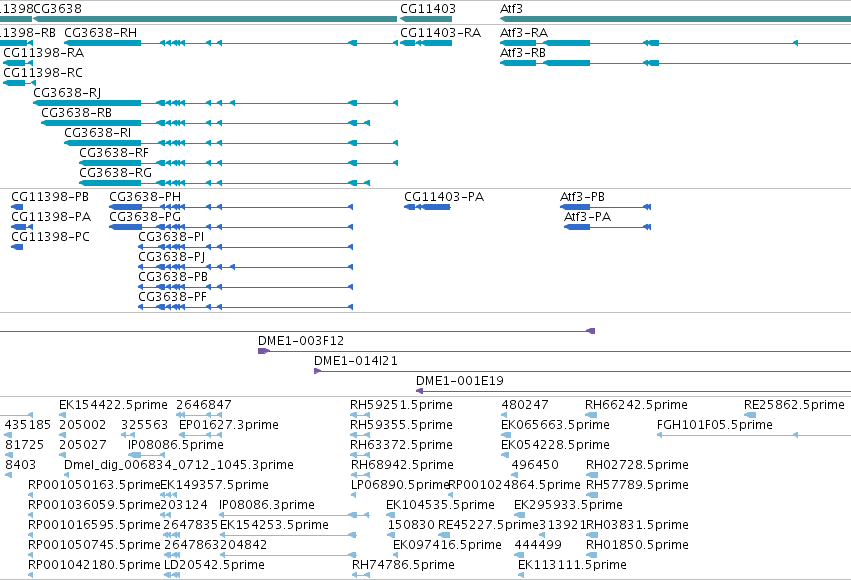Click protein label CG11398-PA
The image size is (851, 580).
tap(51, 216)
